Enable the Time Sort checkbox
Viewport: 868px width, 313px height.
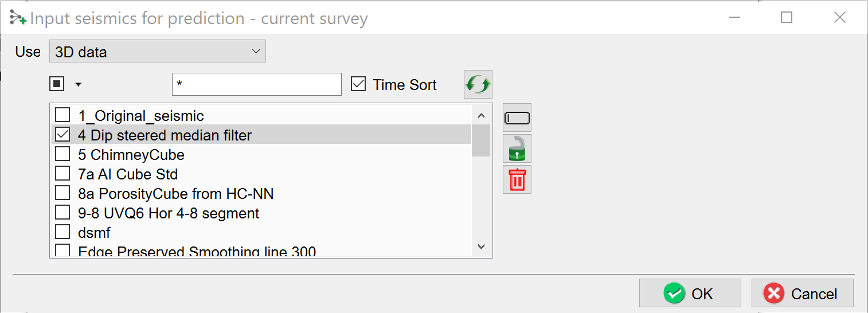pyautogui.click(x=358, y=85)
